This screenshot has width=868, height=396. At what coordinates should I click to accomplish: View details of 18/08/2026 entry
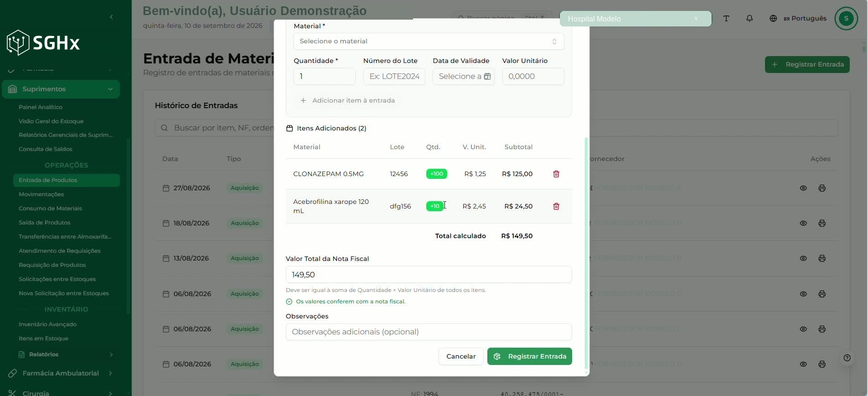[803, 223]
